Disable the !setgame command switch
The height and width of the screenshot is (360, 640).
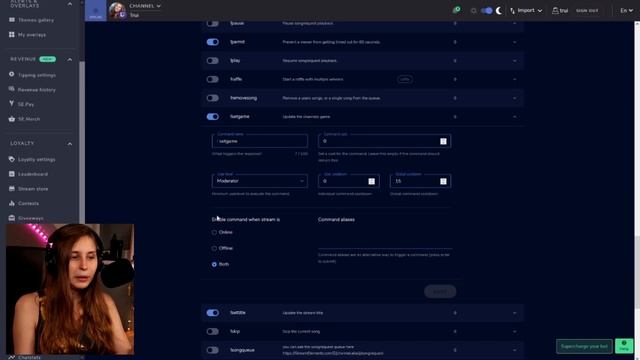click(x=213, y=117)
